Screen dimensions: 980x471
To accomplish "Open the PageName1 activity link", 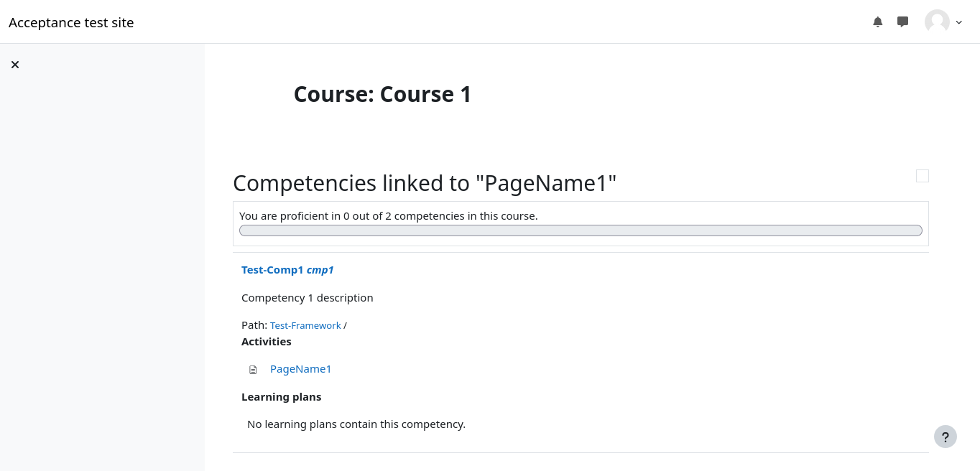I will (300, 369).
